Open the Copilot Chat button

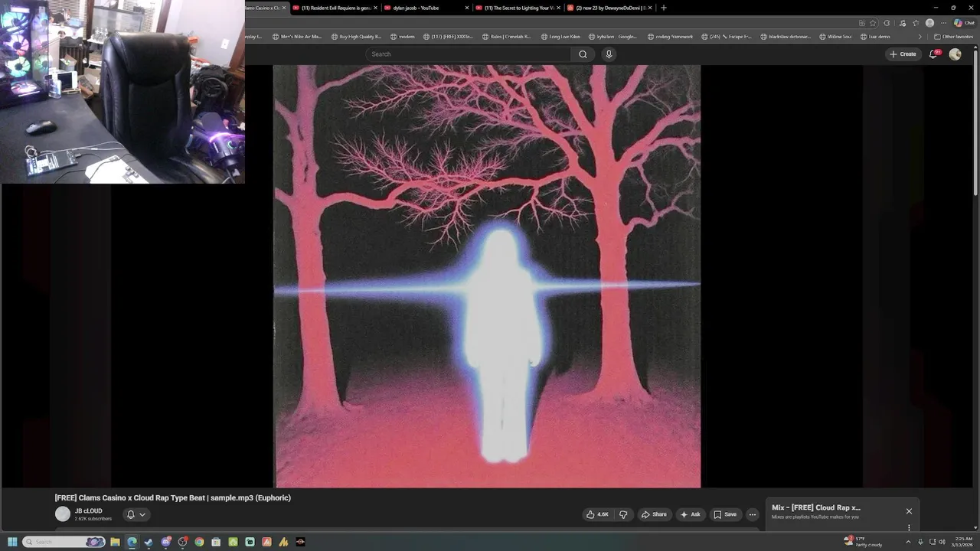point(963,23)
